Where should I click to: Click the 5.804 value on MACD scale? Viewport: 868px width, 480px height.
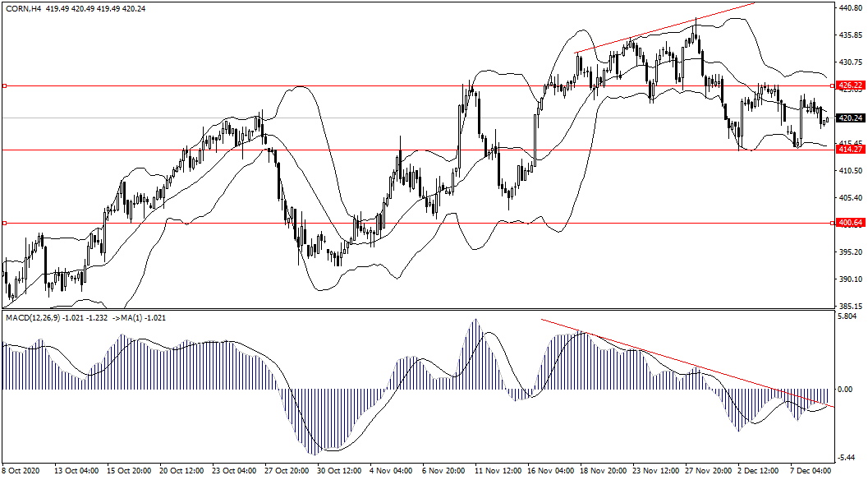point(847,316)
